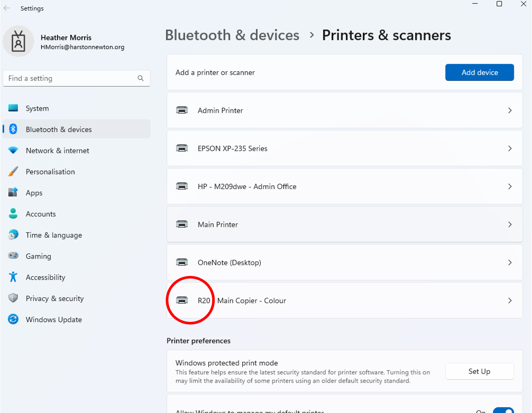Click the Find a setting search box
Screen dimensions: 532x413
tap(72, 79)
